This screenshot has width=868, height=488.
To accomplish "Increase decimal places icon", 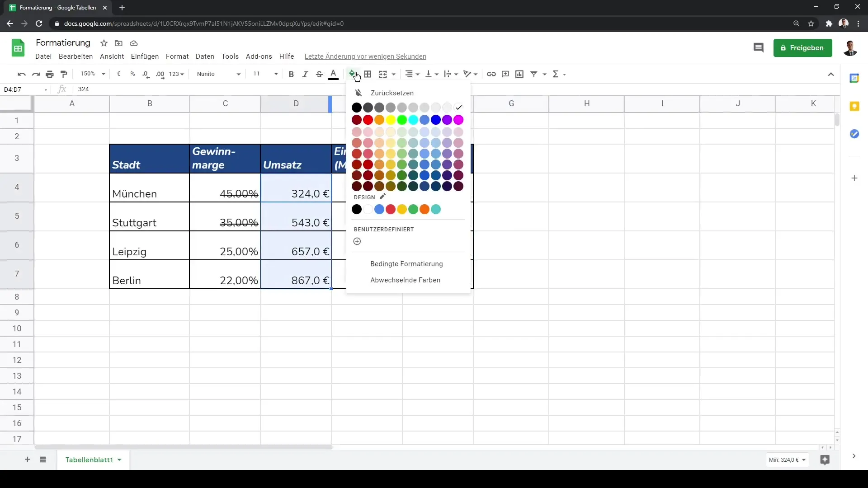I will click(x=160, y=74).
